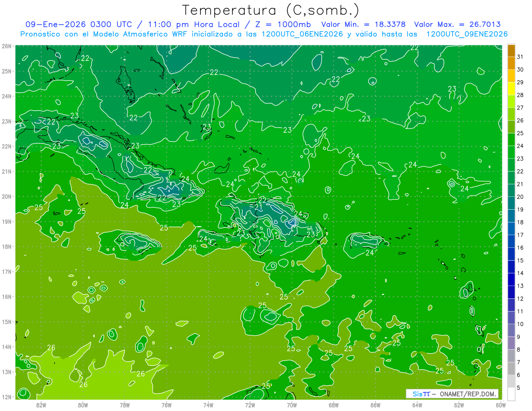532x411 pixels.
Task: Click the color scale value 28 label
Action: (x=520, y=95)
